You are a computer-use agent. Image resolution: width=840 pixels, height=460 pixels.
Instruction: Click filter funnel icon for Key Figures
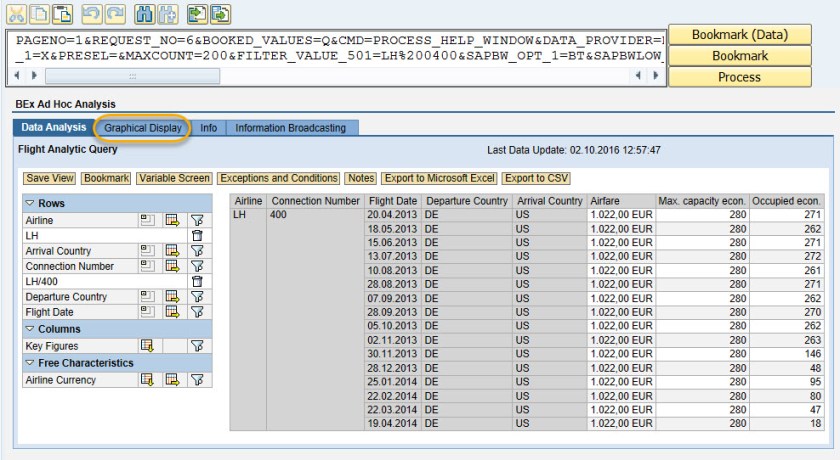click(197, 346)
